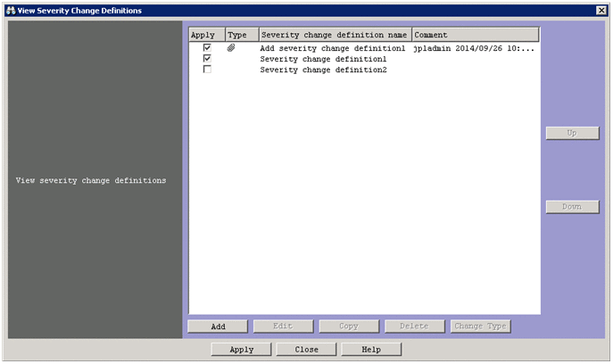Sort by Severity change definition name header
This screenshot has height=364, width=613.
334,35
